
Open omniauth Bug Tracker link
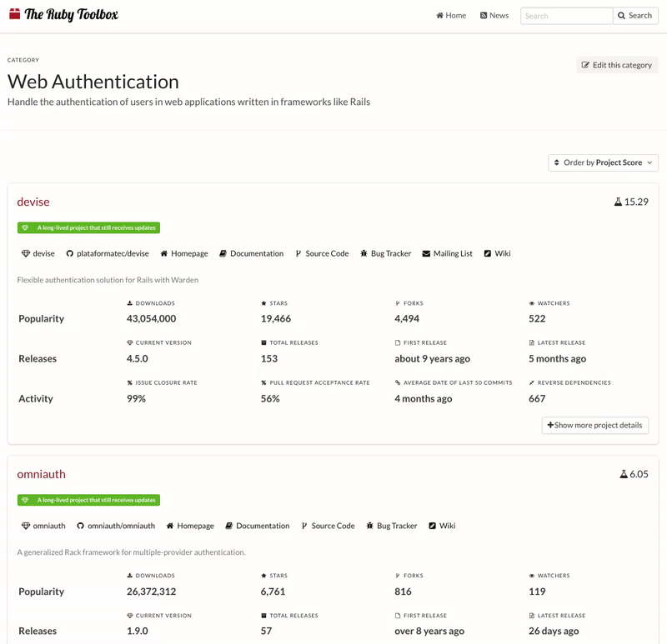(392, 527)
